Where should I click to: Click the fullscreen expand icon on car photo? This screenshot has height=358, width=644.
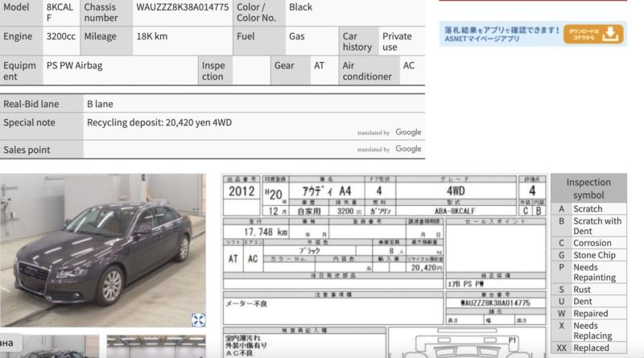[x=198, y=319]
